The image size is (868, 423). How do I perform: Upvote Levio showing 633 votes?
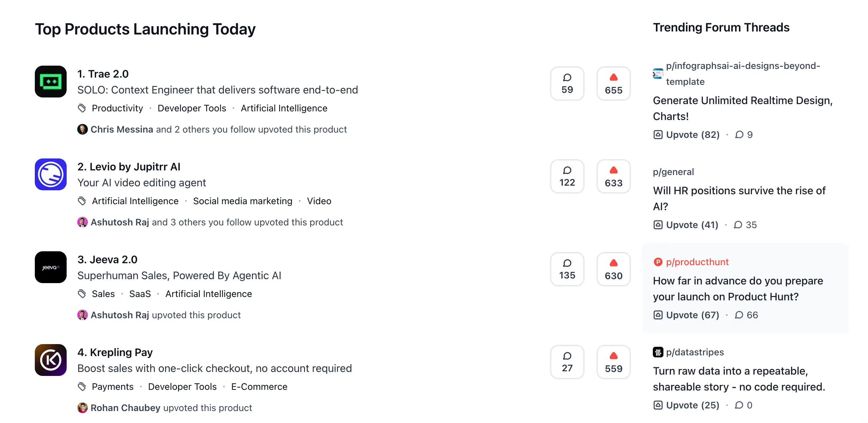point(613,176)
